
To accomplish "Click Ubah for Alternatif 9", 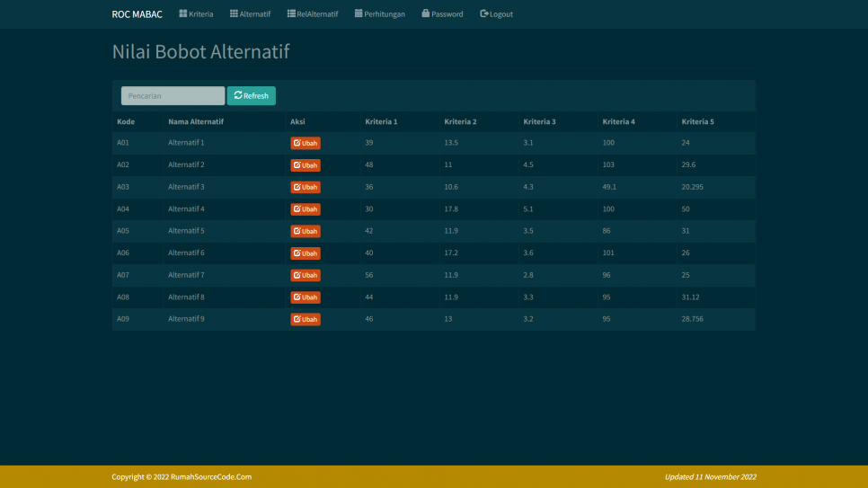I will click(x=306, y=319).
